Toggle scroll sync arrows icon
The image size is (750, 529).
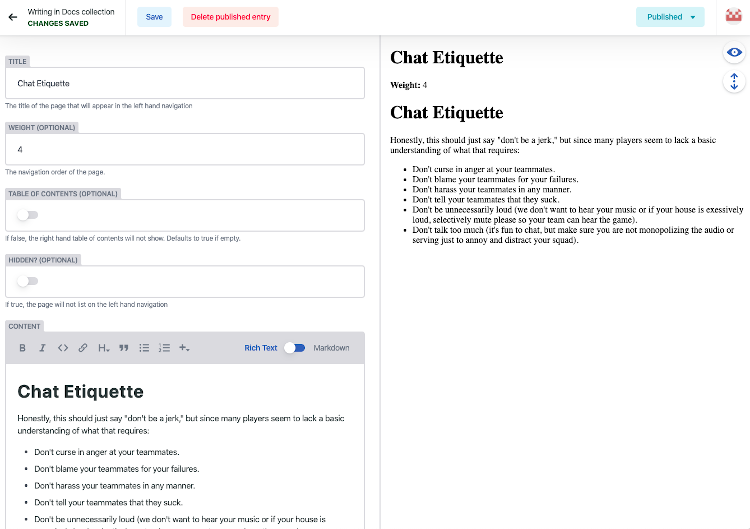tap(734, 81)
